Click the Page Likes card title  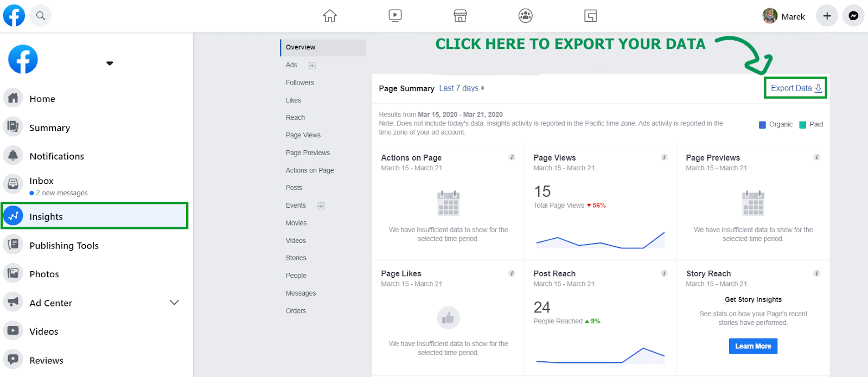401,274
